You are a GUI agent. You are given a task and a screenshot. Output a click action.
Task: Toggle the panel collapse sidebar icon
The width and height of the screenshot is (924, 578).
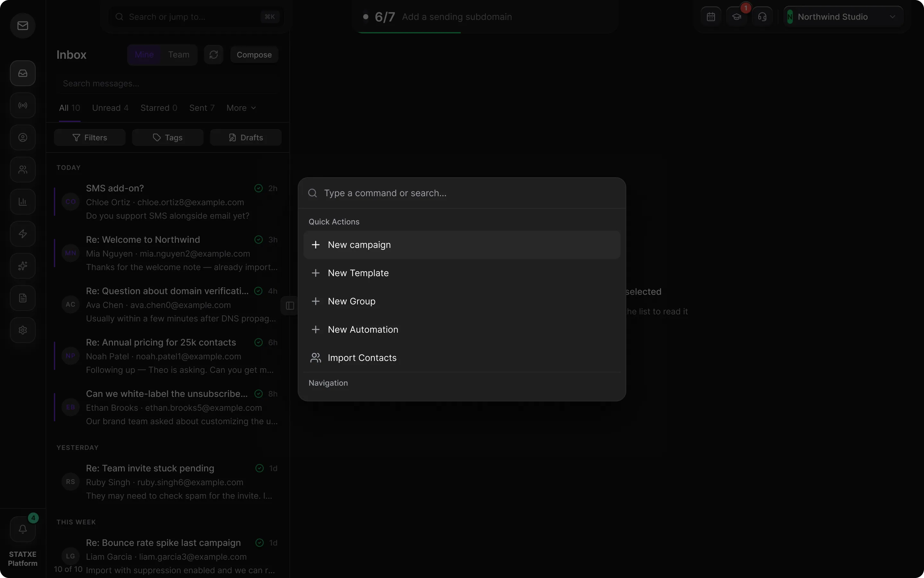[290, 306]
